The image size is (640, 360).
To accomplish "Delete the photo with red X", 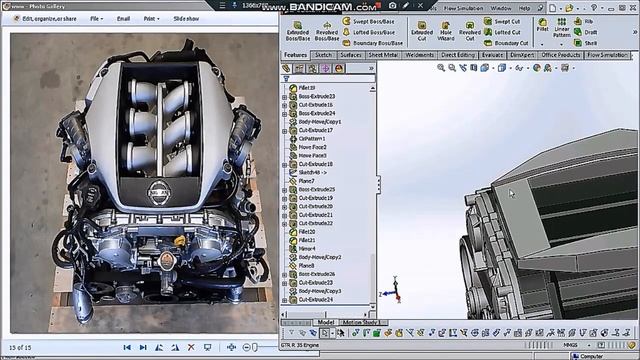I will (191, 347).
